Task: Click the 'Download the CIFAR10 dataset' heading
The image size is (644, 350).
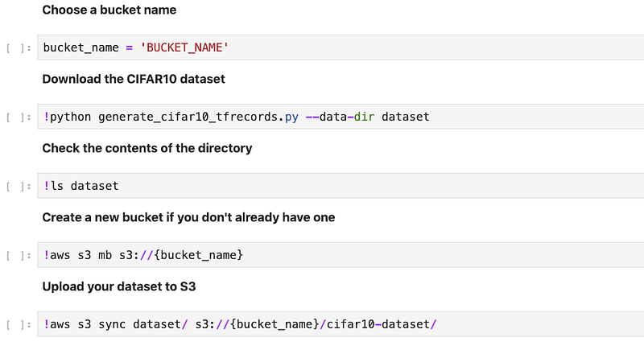Action: point(134,79)
